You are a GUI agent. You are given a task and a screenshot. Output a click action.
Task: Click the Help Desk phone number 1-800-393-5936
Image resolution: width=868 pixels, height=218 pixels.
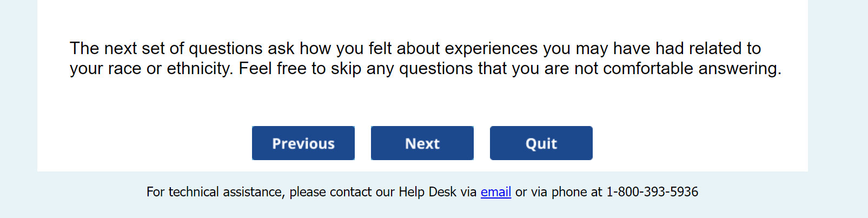pyautogui.click(x=652, y=192)
